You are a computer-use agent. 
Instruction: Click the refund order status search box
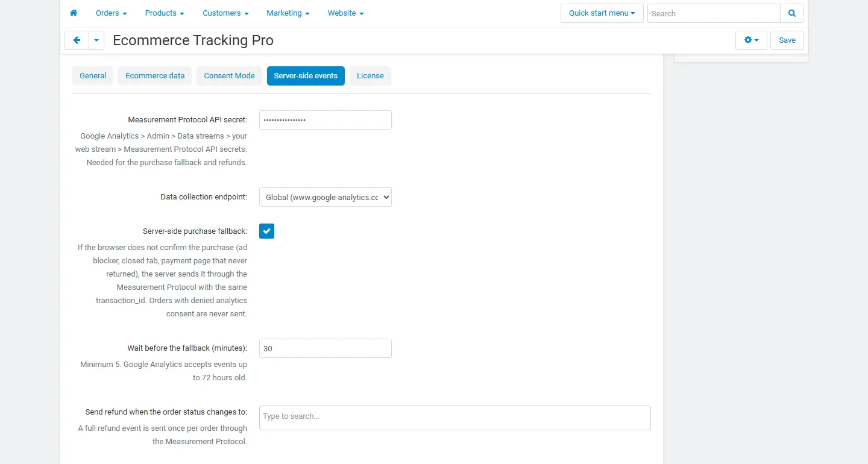click(455, 418)
